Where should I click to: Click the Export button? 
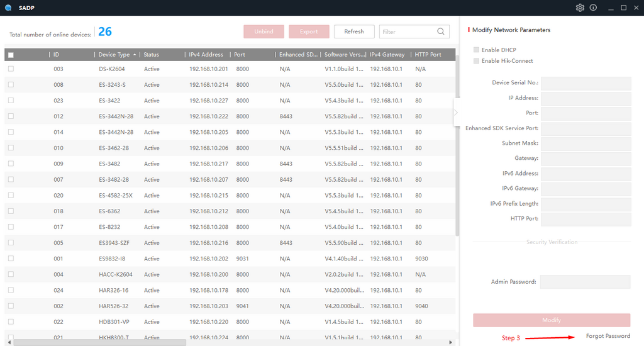pyautogui.click(x=309, y=31)
